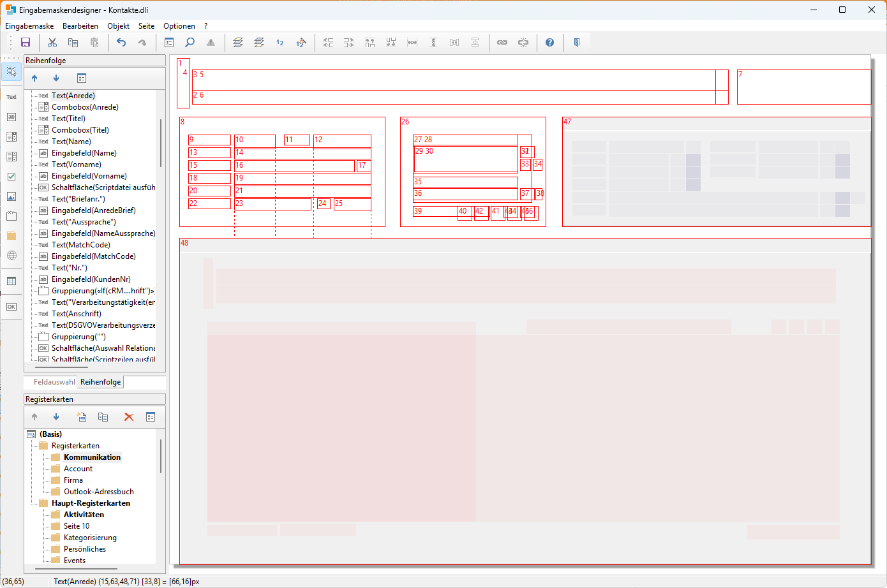Pick the Text tool from left toolbox
Screen dimensions: 887x588
tap(11, 97)
